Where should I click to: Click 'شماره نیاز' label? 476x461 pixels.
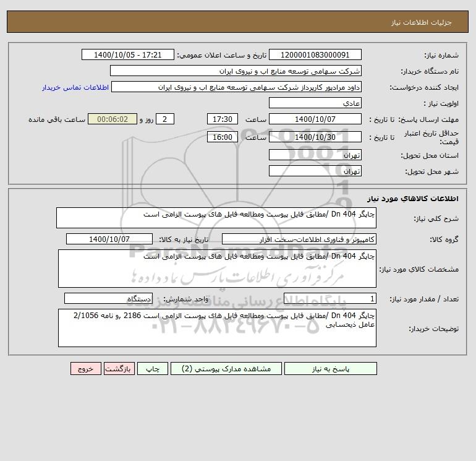coord(441,55)
